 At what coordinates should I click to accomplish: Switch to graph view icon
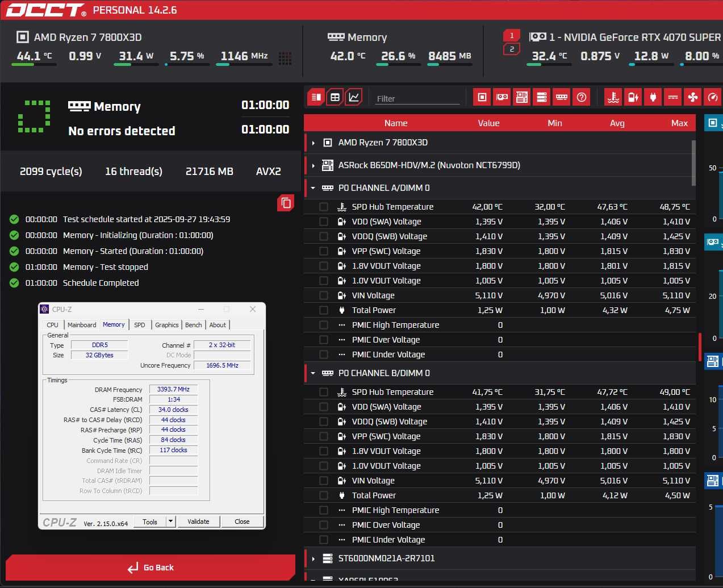click(x=353, y=97)
